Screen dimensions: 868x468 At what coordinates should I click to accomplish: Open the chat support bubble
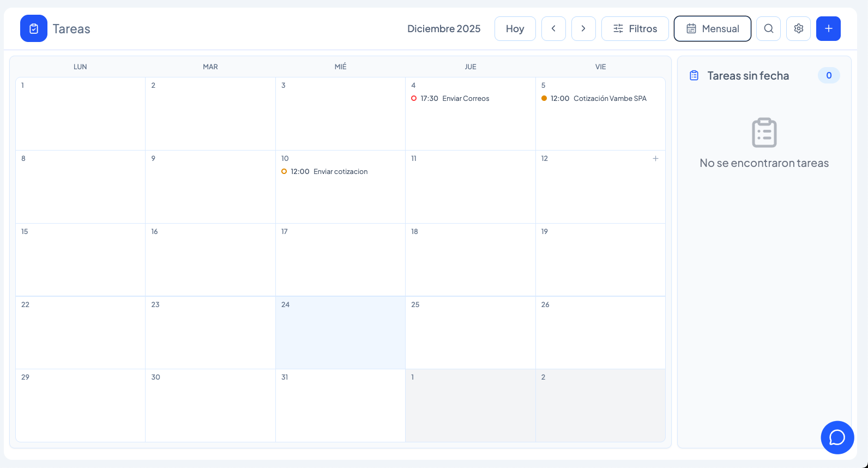(837, 437)
